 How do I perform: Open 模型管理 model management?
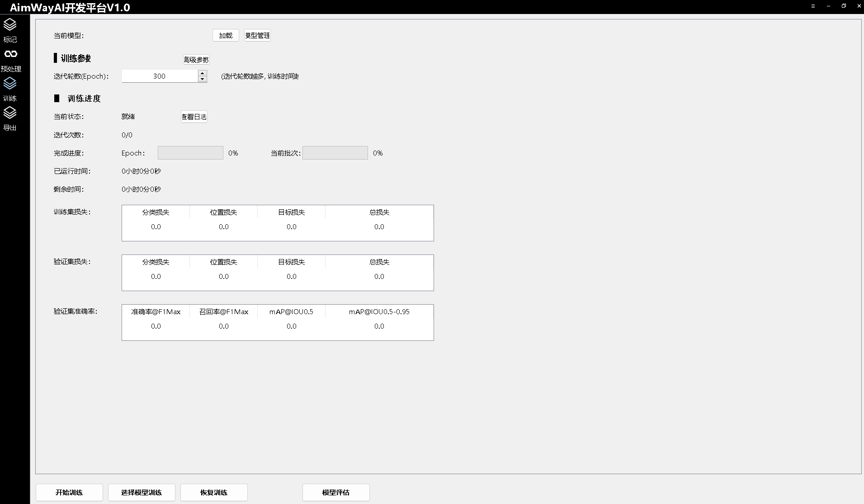click(x=257, y=35)
